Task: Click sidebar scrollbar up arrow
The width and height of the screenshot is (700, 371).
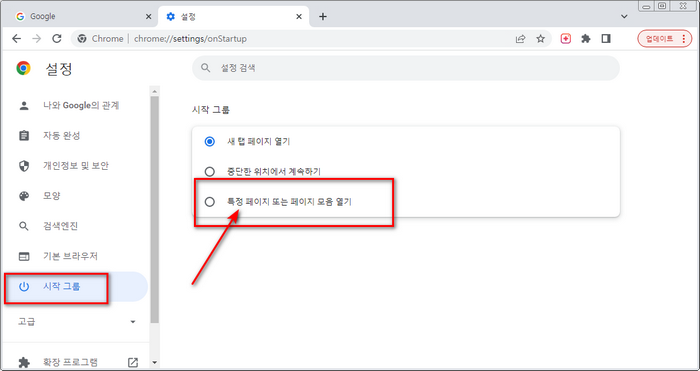Action: tap(154, 92)
